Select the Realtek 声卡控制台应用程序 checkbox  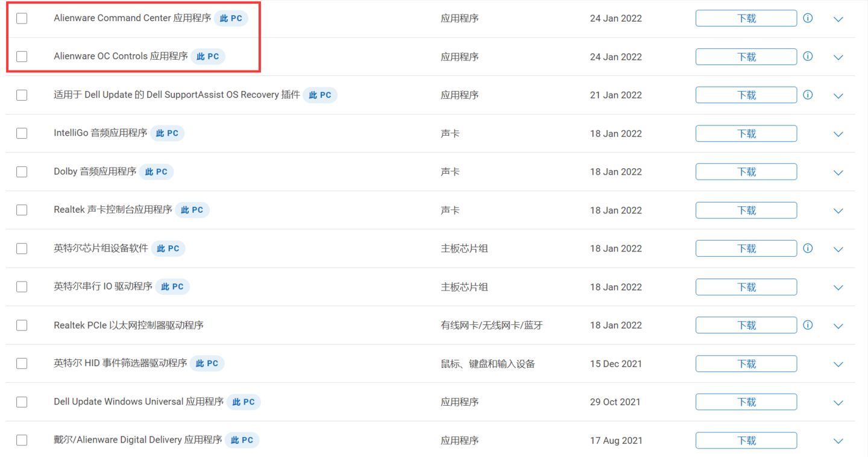coord(22,210)
